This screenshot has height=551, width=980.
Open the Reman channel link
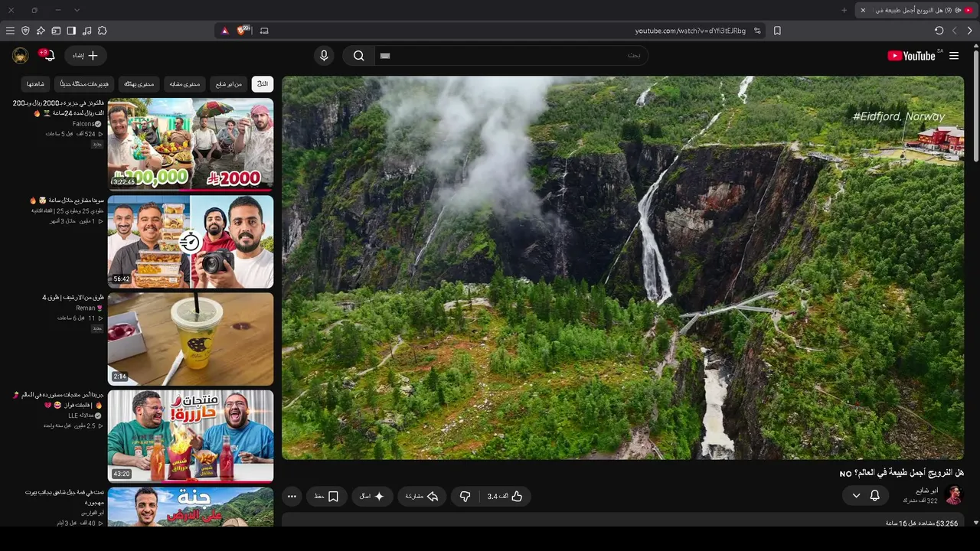coord(89,308)
